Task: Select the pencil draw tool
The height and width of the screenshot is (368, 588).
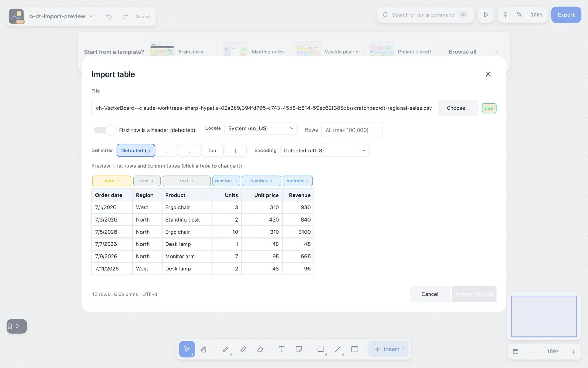Action: pyautogui.click(x=226, y=349)
